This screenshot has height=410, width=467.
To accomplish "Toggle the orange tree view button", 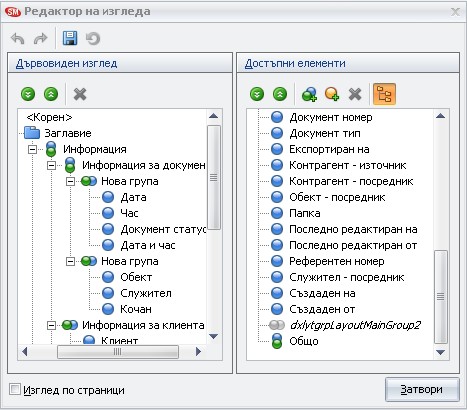I will (384, 94).
